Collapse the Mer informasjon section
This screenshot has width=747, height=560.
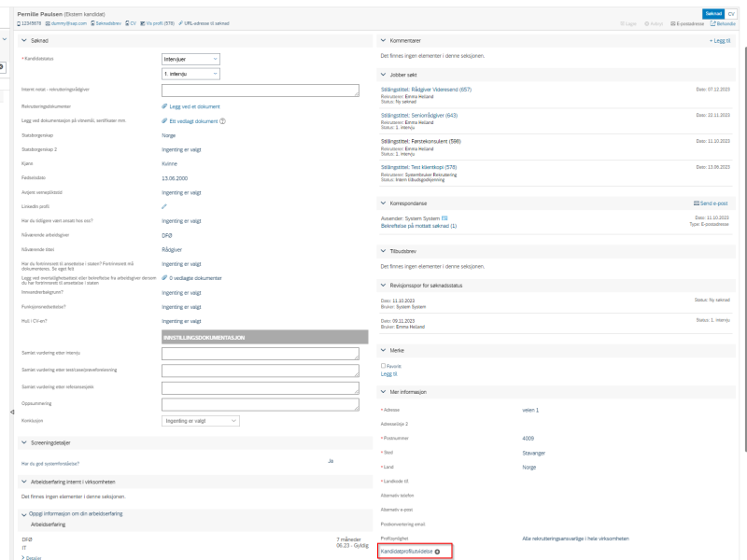pyautogui.click(x=383, y=391)
